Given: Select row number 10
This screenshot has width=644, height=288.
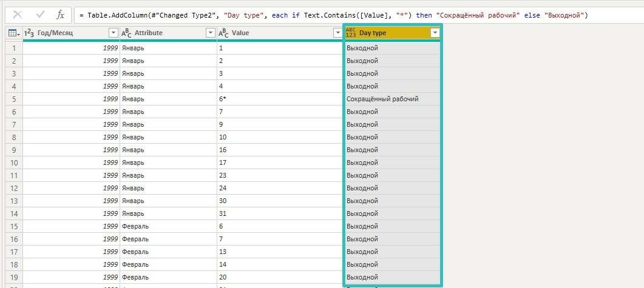Looking at the screenshot, I should click(14, 162).
